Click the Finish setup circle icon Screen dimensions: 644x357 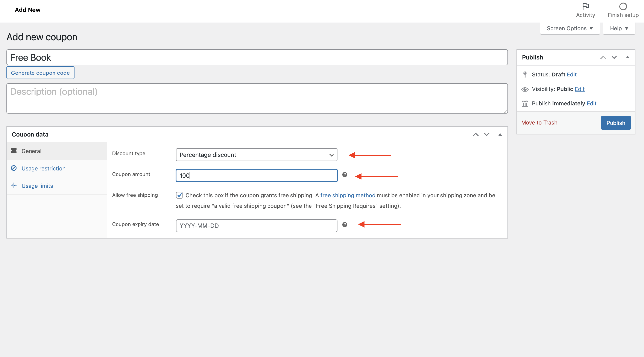tap(623, 6)
